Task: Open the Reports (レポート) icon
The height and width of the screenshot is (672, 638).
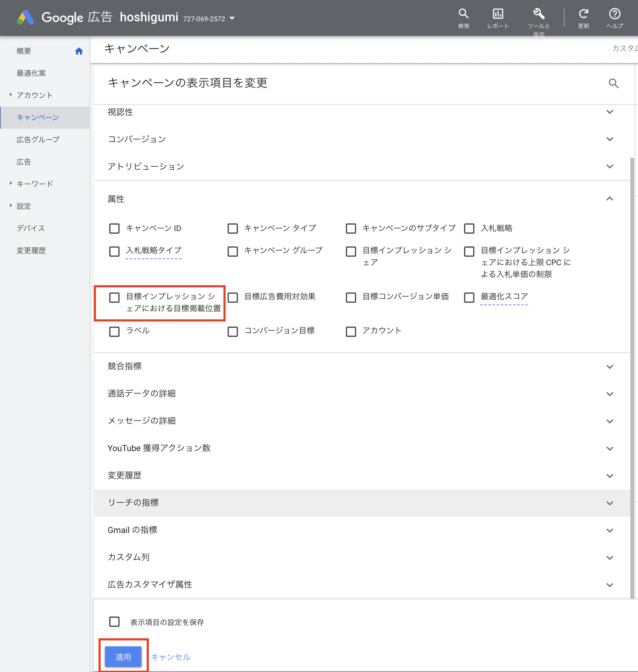Action: (x=498, y=14)
